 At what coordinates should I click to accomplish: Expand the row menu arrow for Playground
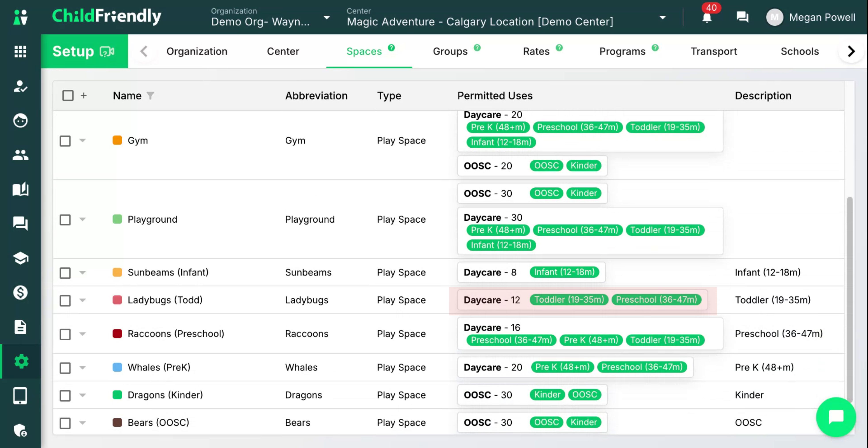click(83, 219)
